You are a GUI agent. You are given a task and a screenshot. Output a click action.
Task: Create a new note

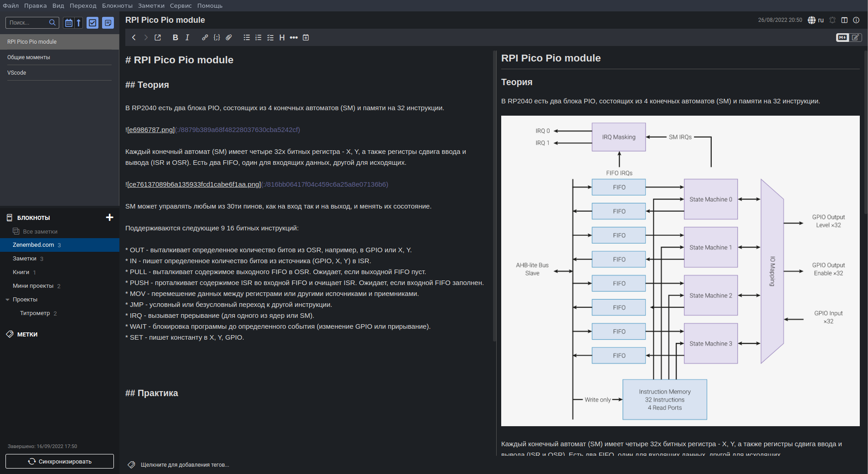(108, 23)
